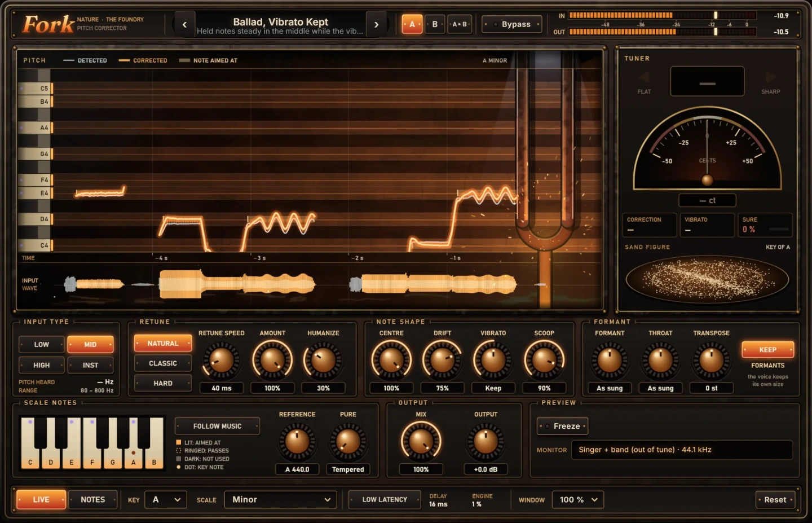The image size is (812, 523).
Task: Open the Scale dropdown showing Minor
Action: click(281, 499)
